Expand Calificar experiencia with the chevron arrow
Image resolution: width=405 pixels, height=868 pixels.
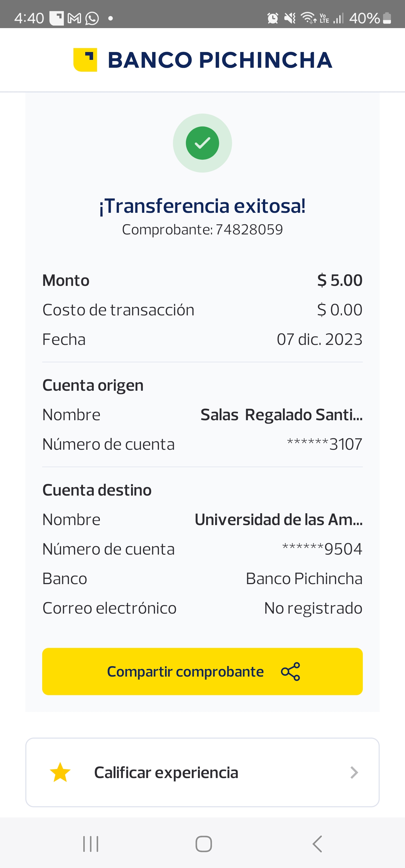[354, 772]
